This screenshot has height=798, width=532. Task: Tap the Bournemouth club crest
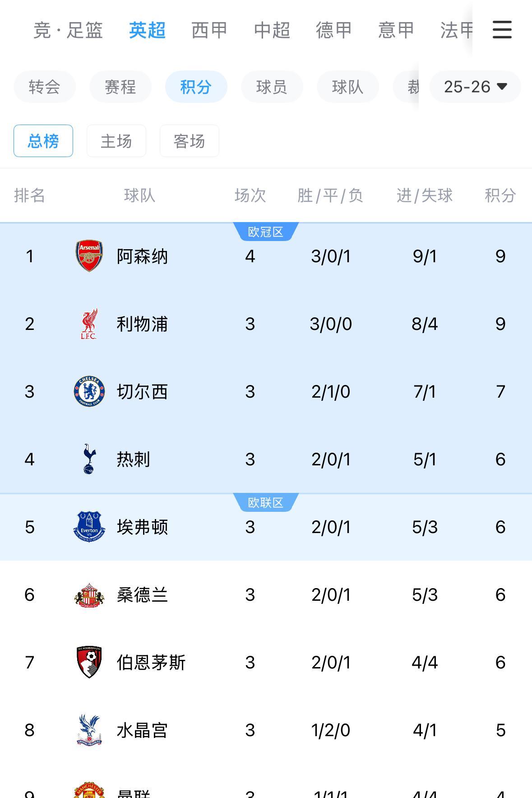(x=89, y=662)
